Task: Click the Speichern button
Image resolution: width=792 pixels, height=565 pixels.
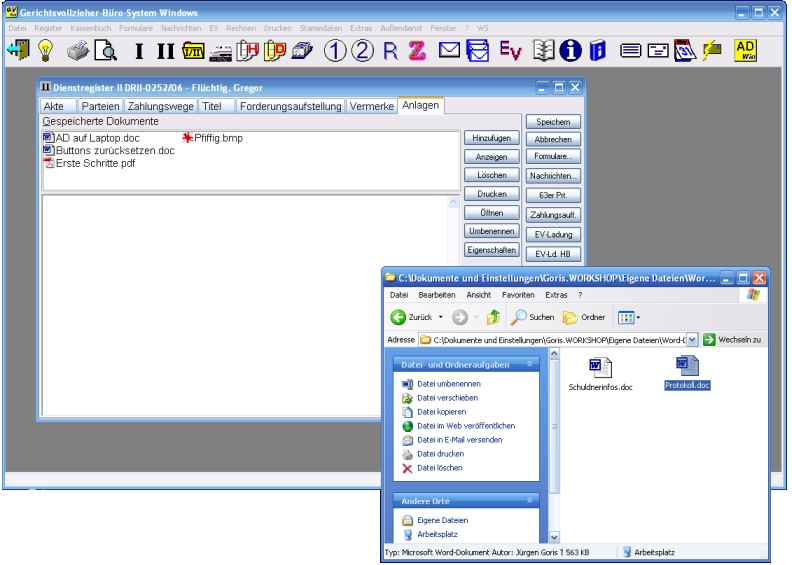Action: [x=553, y=122]
